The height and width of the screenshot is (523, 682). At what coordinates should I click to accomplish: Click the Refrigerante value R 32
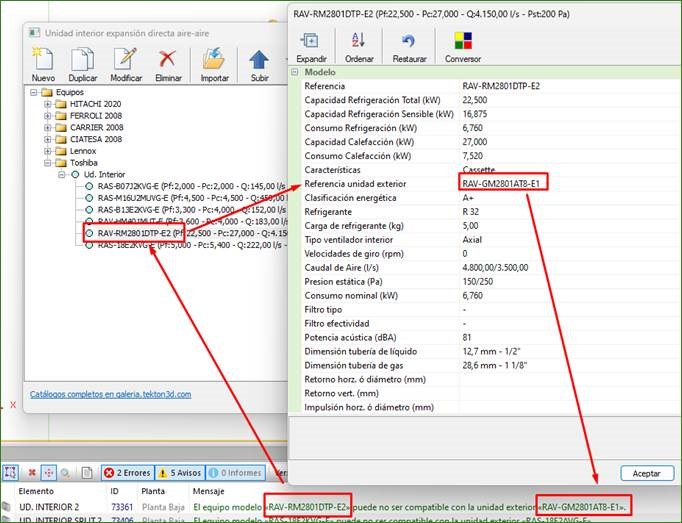470,211
